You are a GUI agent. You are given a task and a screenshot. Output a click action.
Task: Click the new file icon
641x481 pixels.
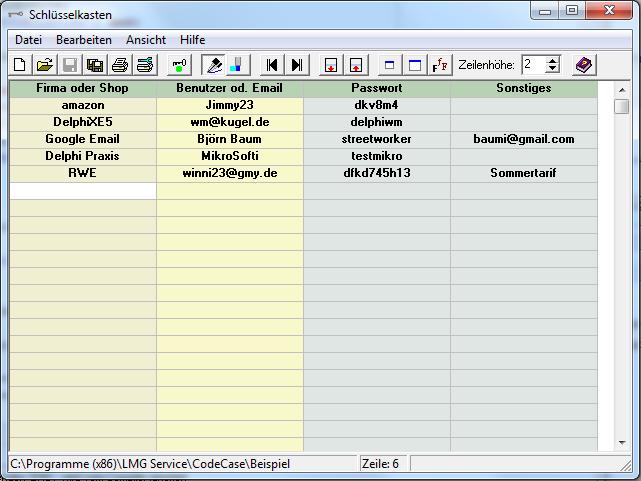pos(21,65)
